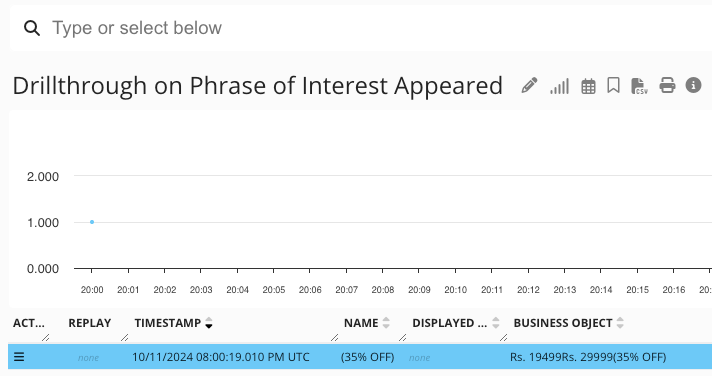Click the (35% OFF) name cell

(367, 357)
